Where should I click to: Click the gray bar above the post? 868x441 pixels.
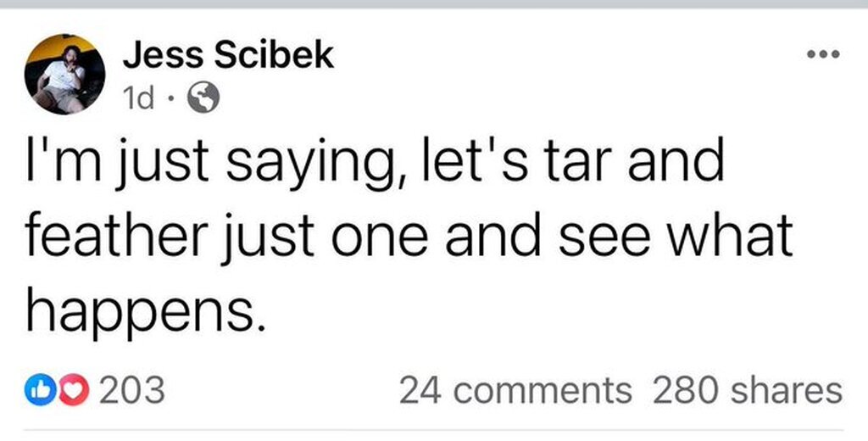tap(434, 4)
